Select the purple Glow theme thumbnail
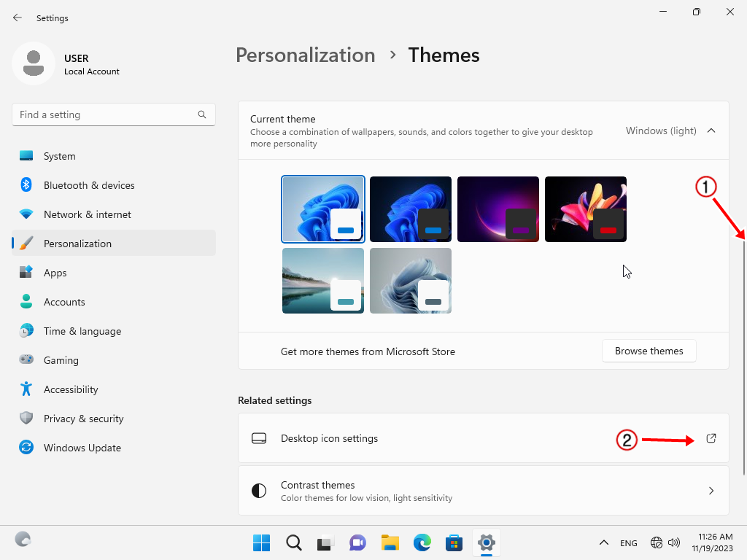 [x=498, y=209]
